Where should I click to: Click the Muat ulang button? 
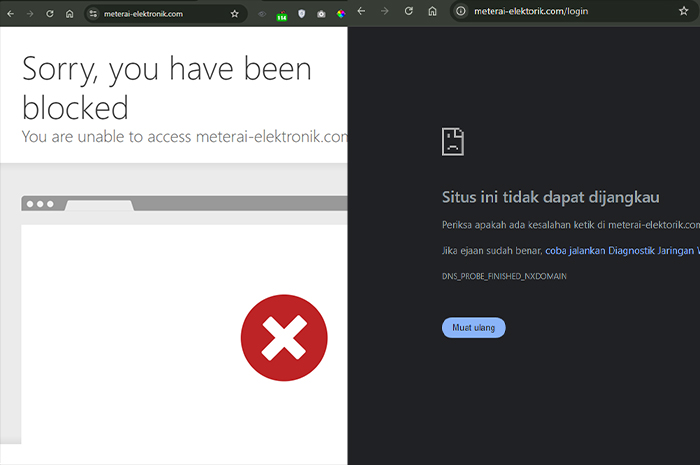point(474,328)
